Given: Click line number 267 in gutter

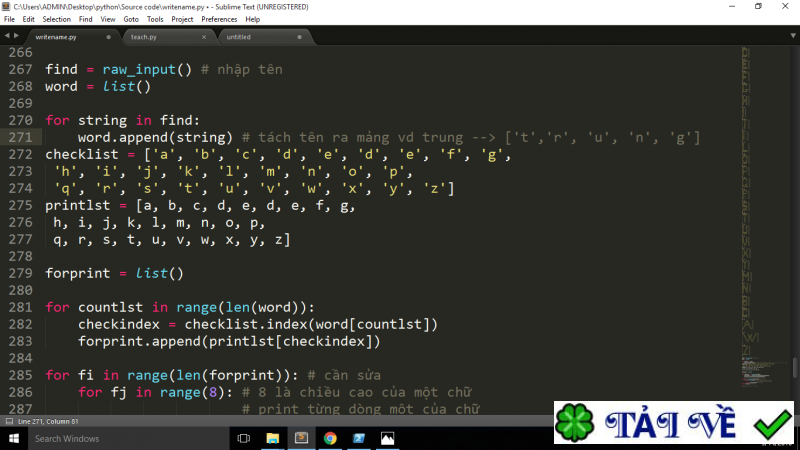Looking at the screenshot, I should tap(20, 69).
